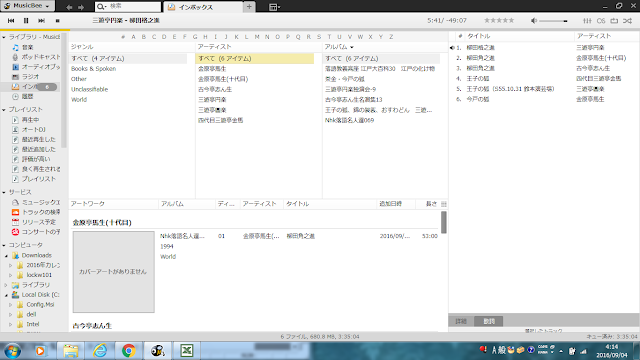640x360 pixels.
Task: Filter by letter Z in the alphabet bar
Action: [x=391, y=37]
